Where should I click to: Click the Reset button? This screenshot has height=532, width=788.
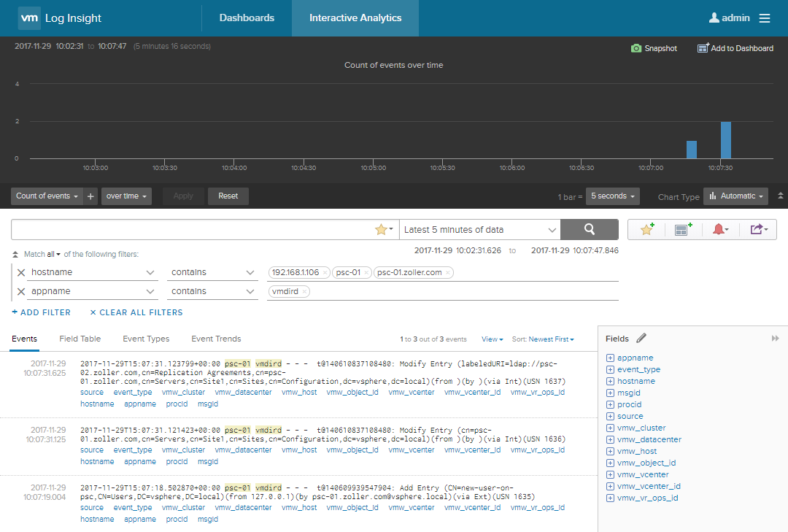[x=228, y=196]
